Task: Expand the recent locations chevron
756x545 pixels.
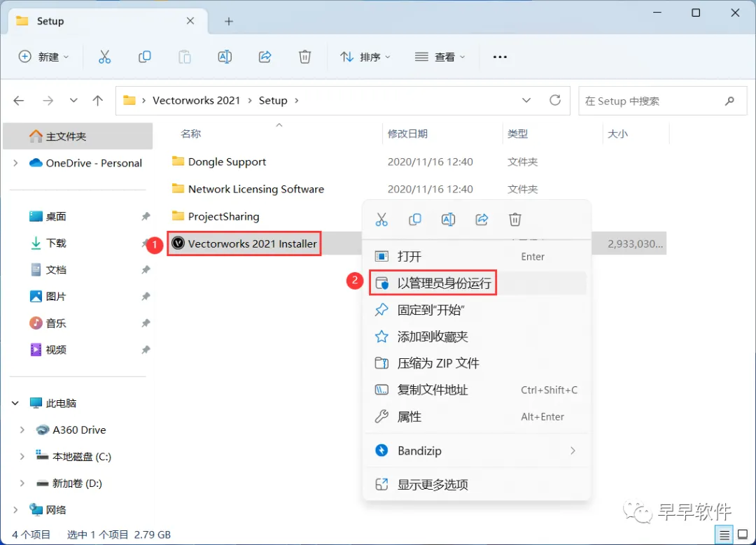Action: point(73,100)
